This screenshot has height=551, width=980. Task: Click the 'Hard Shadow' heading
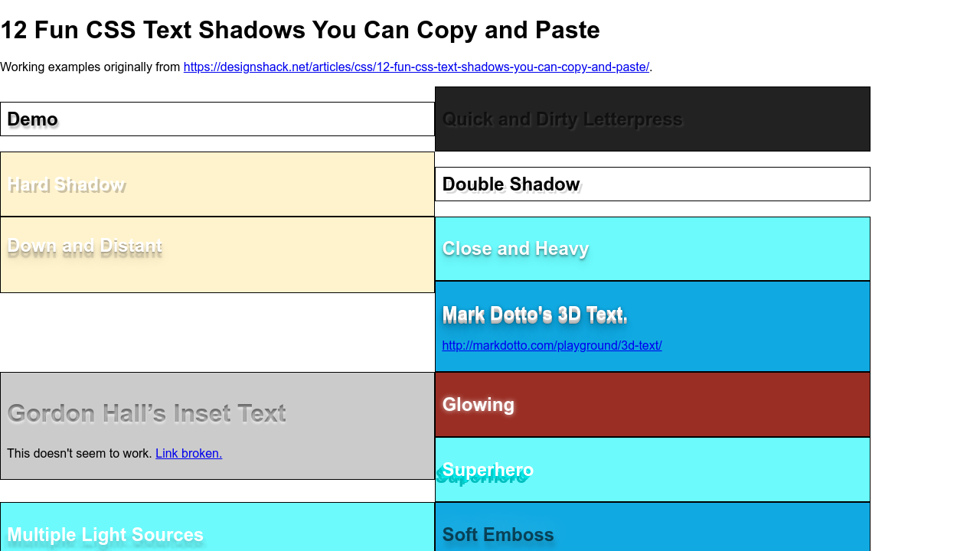[x=66, y=184]
